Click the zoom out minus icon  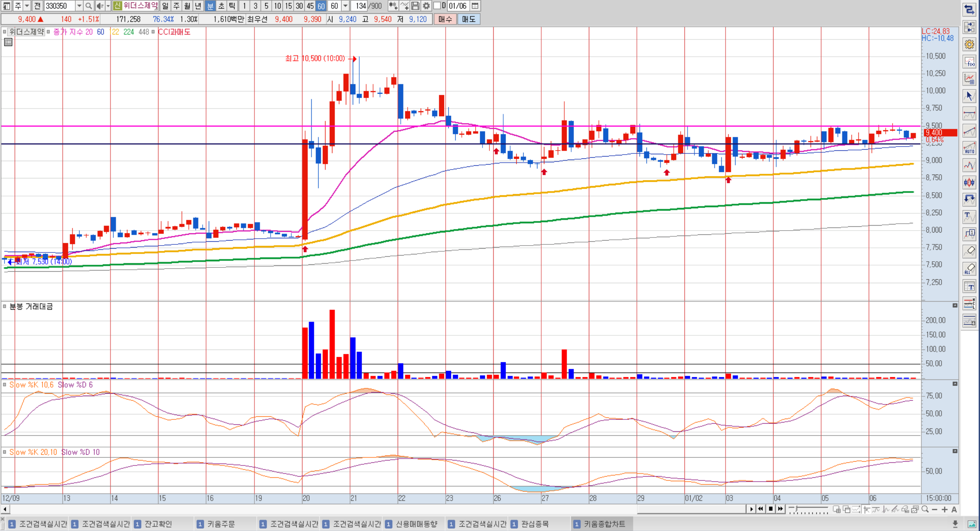coord(935,510)
